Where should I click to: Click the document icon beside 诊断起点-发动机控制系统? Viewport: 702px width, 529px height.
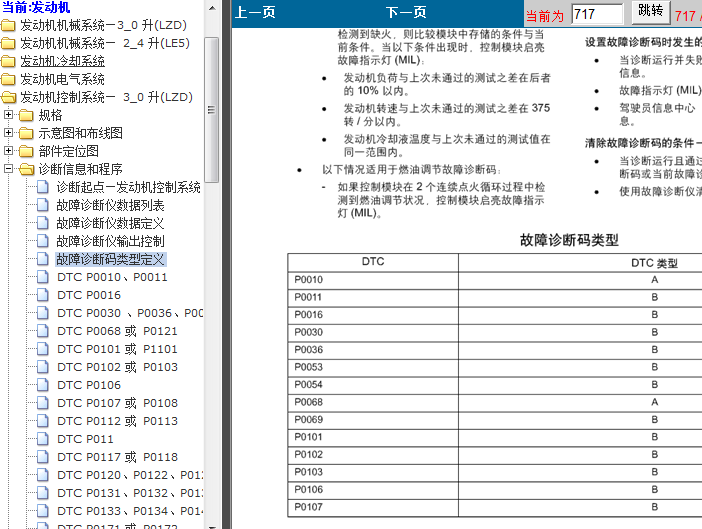tap(43, 187)
